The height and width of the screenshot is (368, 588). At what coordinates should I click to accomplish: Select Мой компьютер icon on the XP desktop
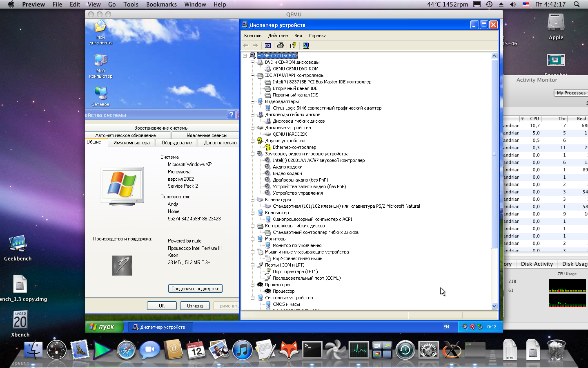pos(100,65)
